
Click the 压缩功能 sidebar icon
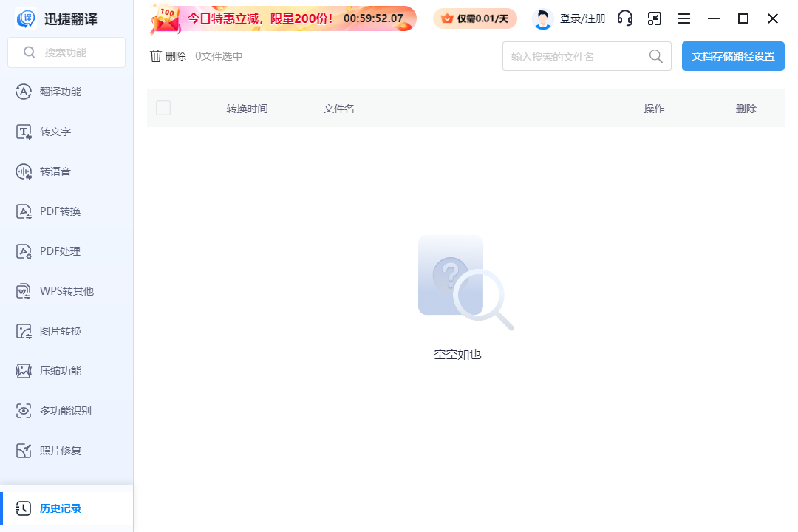pos(24,371)
